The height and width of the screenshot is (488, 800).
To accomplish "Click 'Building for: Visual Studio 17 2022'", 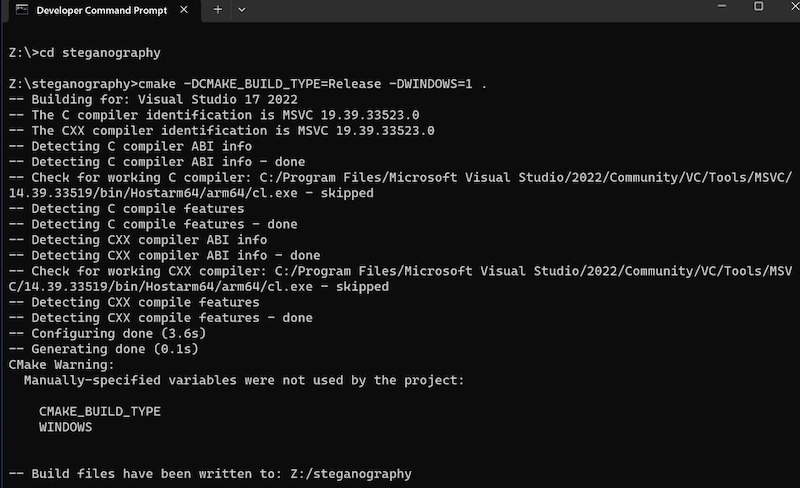I will coord(153,100).
